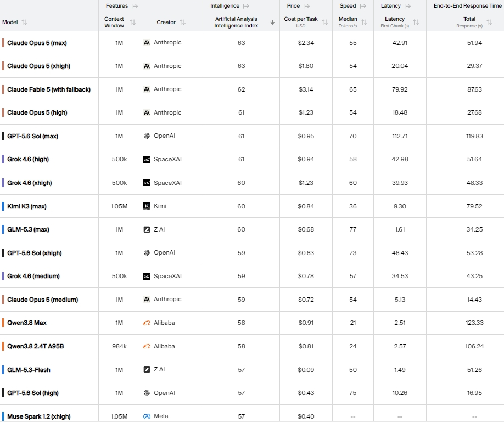Click SpaceXAI logo in Grok 4.6 (high) row
The height and width of the screenshot is (423, 504).
(x=147, y=159)
